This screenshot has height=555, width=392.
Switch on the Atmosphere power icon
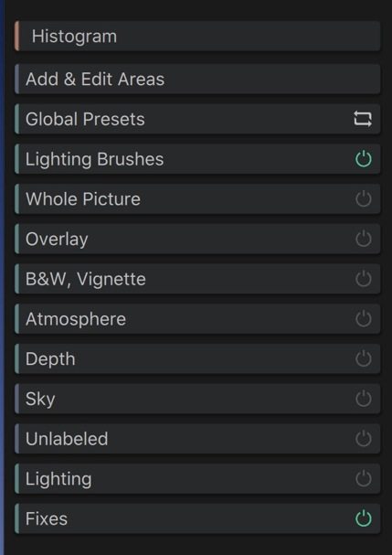(x=364, y=319)
